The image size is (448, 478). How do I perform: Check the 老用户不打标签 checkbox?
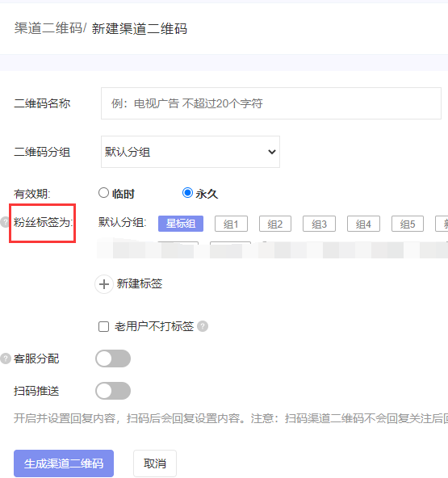tap(103, 326)
